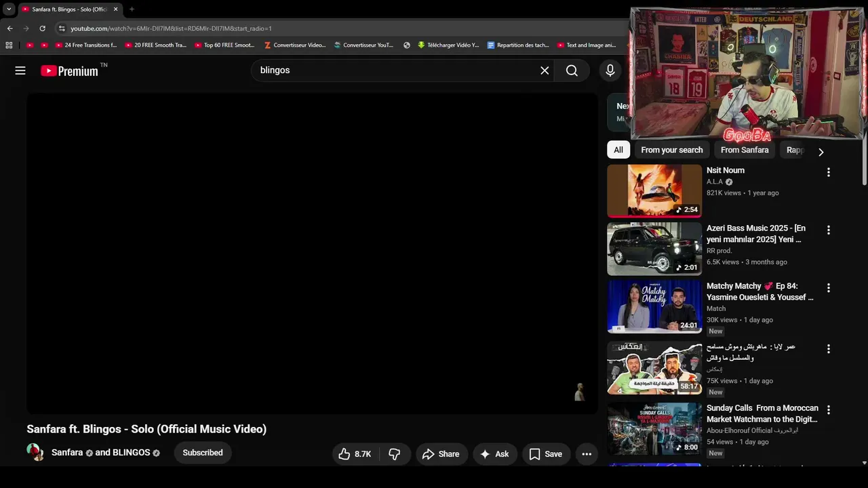This screenshot has height=488, width=868.
Task: Open Matchy Matchy Ep 84 title link
Action: coord(760,291)
